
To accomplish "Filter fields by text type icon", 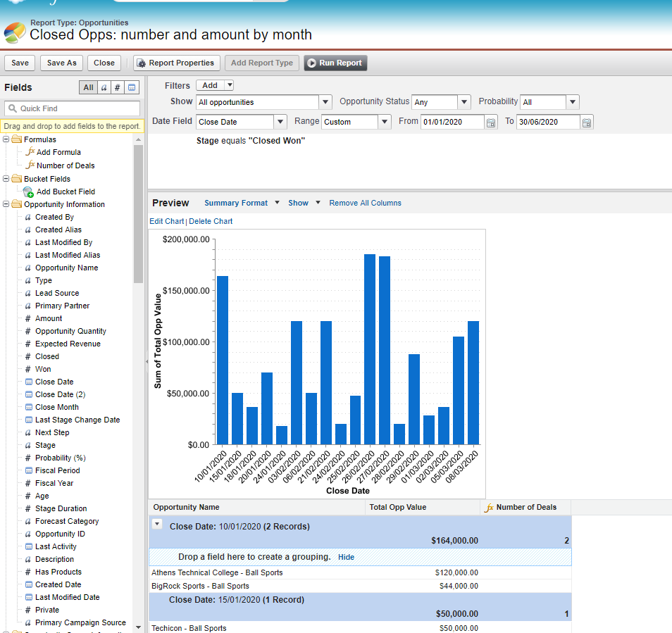I will [x=104, y=88].
